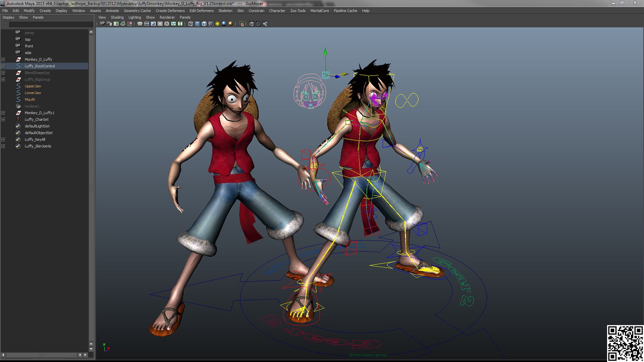Select the LowerJaw curve in Outliner
This screenshot has height=362, width=644.
[x=33, y=93]
